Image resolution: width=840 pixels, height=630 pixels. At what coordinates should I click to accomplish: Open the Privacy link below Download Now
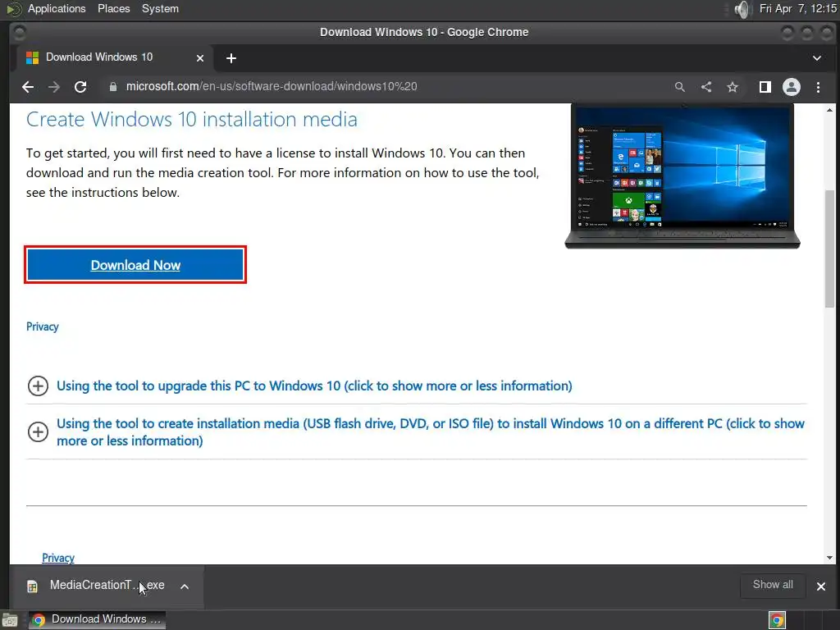[43, 326]
